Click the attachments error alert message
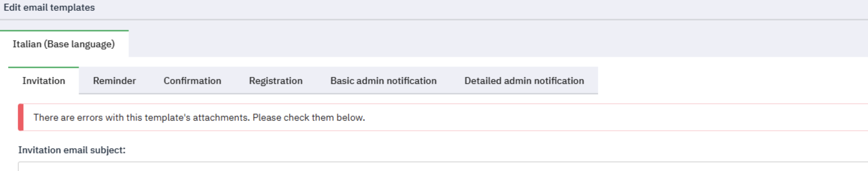868x171 pixels. click(x=199, y=118)
